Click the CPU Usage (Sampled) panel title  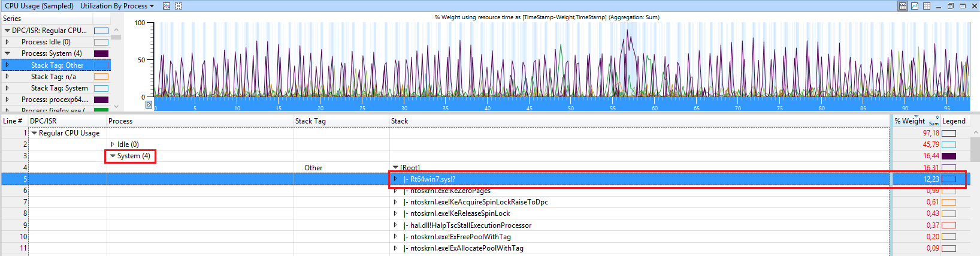pyautogui.click(x=39, y=6)
